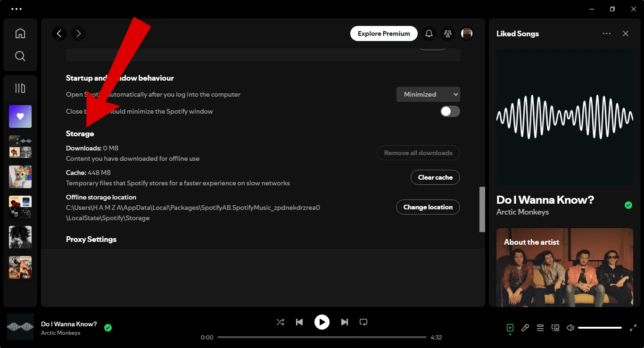Screen dimensions: 644x348
Task: Adjust the volume slider
Action: pos(600,328)
